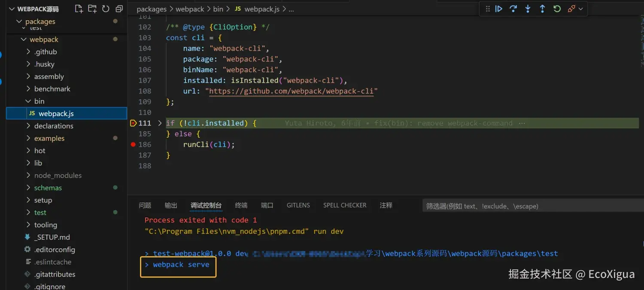The height and width of the screenshot is (290, 644).
Task: Open the GITLENS panel tab
Action: point(298,205)
